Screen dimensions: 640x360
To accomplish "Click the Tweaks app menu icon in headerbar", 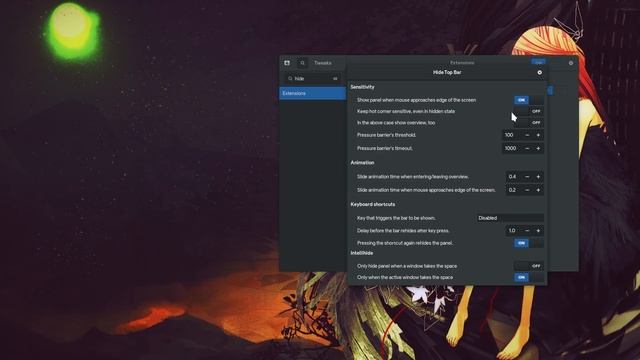I will [287, 63].
